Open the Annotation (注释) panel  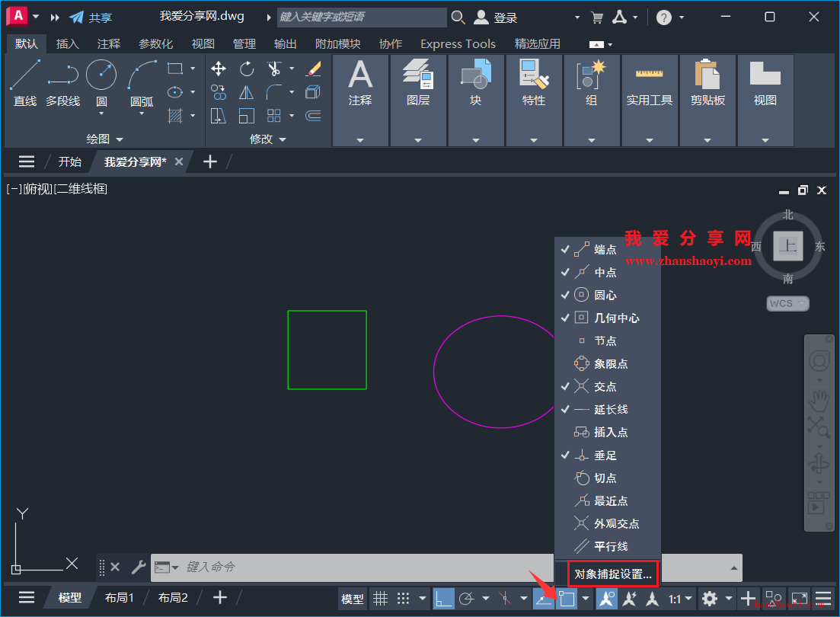coord(360,101)
